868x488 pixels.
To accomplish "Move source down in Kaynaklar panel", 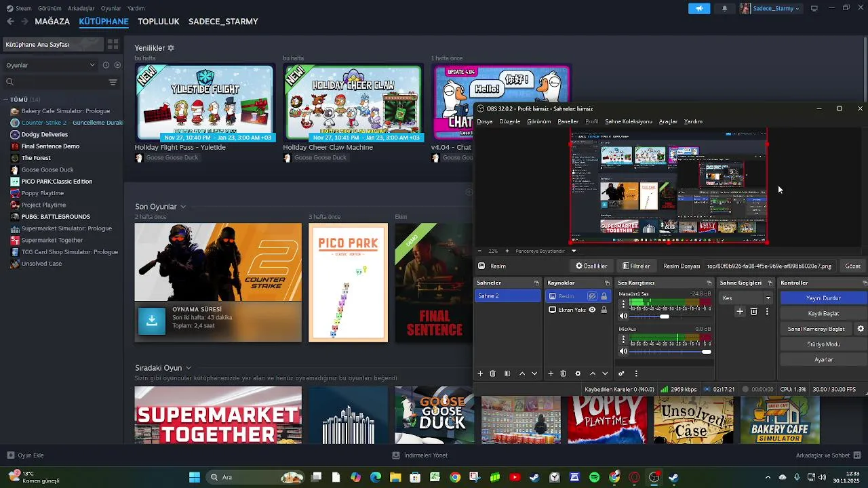I will (605, 373).
